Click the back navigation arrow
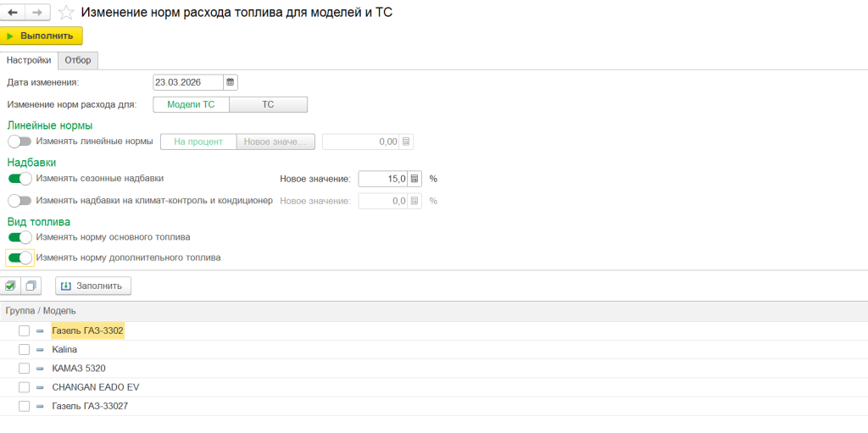868x433 pixels. (13, 13)
